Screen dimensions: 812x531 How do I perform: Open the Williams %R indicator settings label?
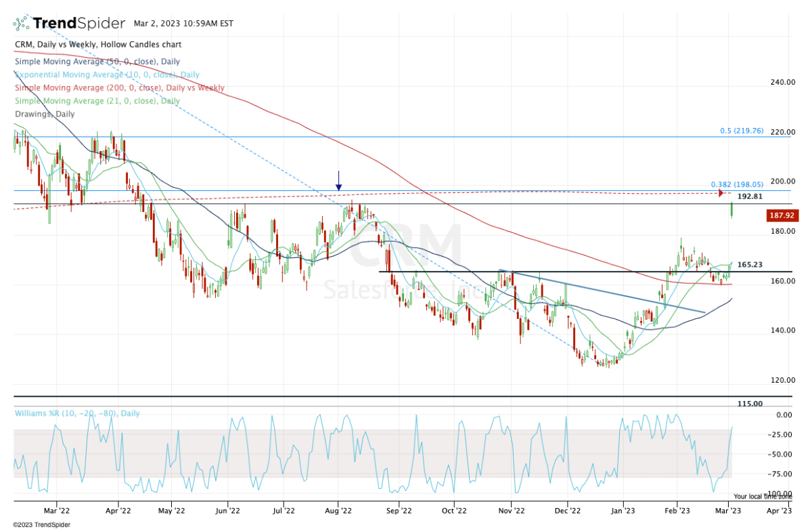(x=77, y=413)
